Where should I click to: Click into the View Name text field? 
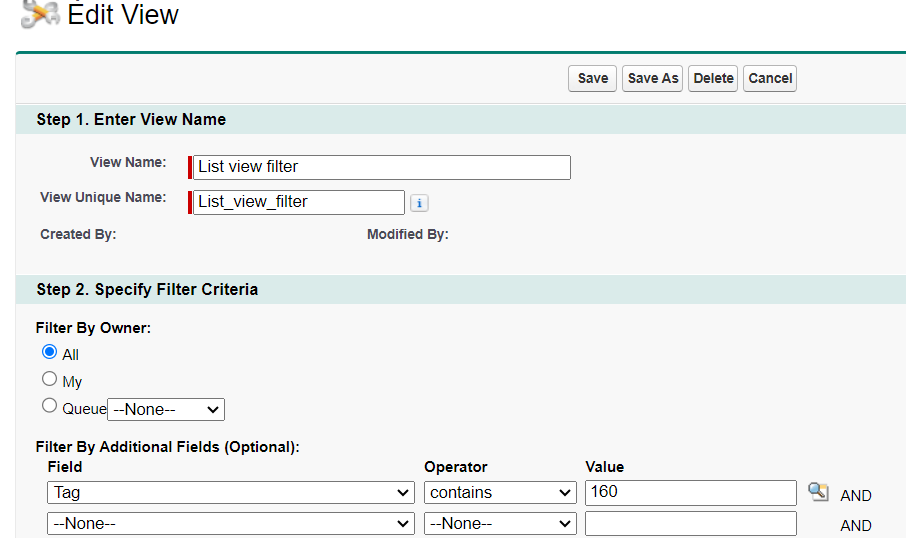[382, 167]
